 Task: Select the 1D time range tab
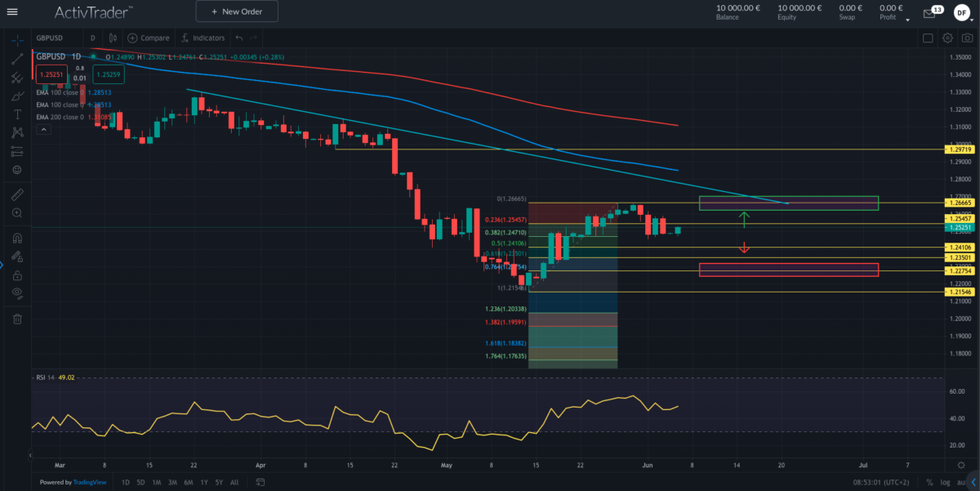125,482
